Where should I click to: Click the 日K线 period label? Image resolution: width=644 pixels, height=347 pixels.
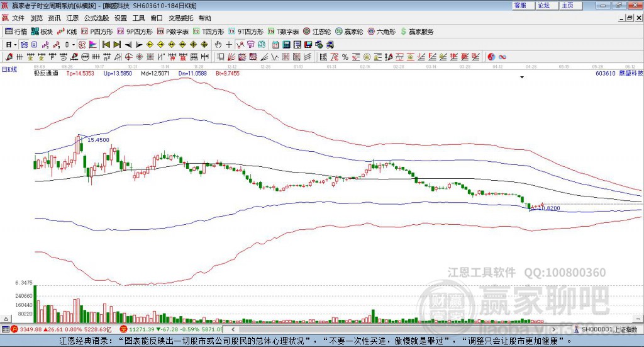click(x=9, y=69)
